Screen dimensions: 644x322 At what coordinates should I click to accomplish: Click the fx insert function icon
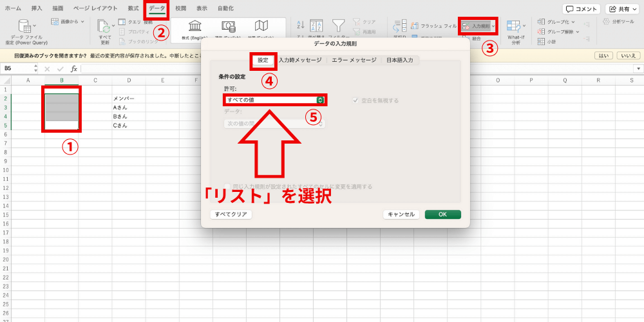point(74,68)
